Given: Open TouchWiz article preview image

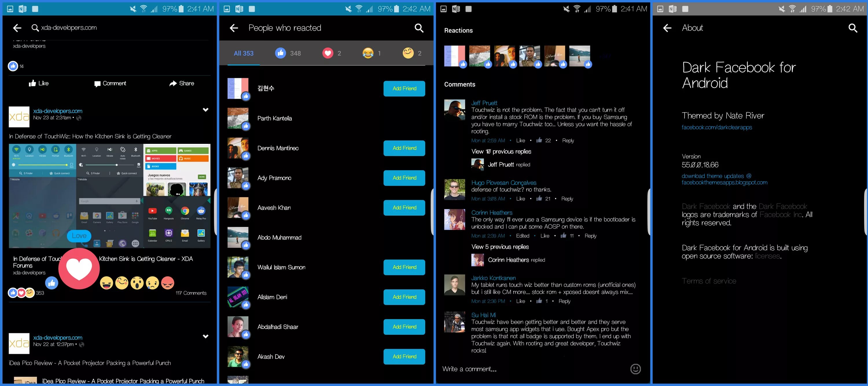Looking at the screenshot, I should [109, 196].
